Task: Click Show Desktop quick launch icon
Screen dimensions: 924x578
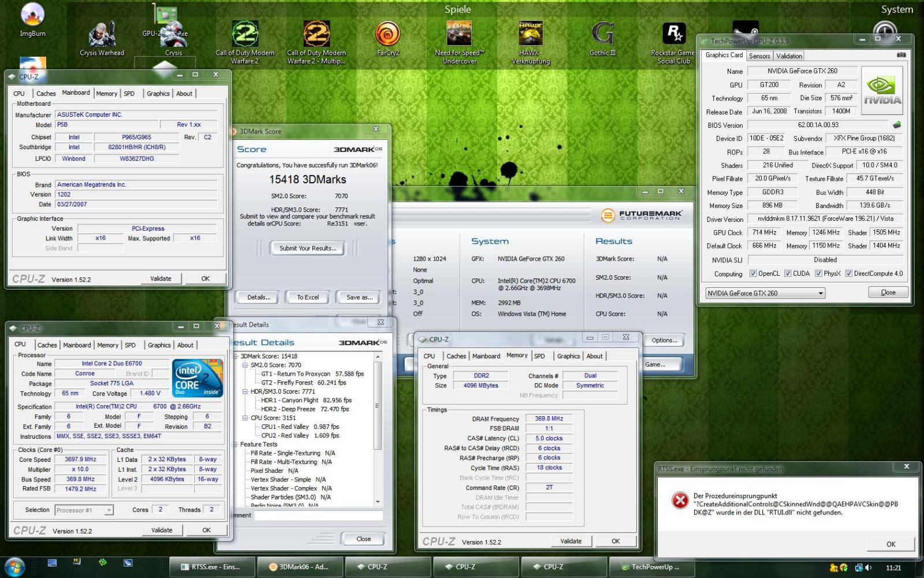Action: point(52,562)
